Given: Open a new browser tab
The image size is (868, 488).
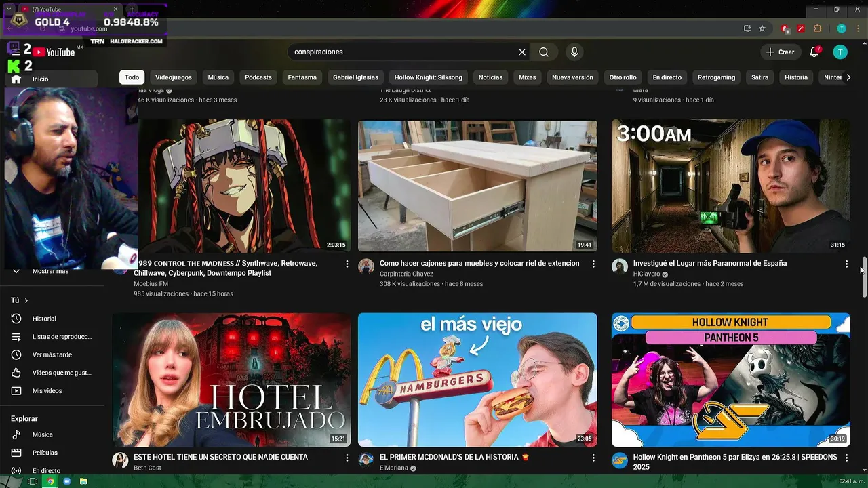Looking at the screenshot, I should click(x=132, y=9).
